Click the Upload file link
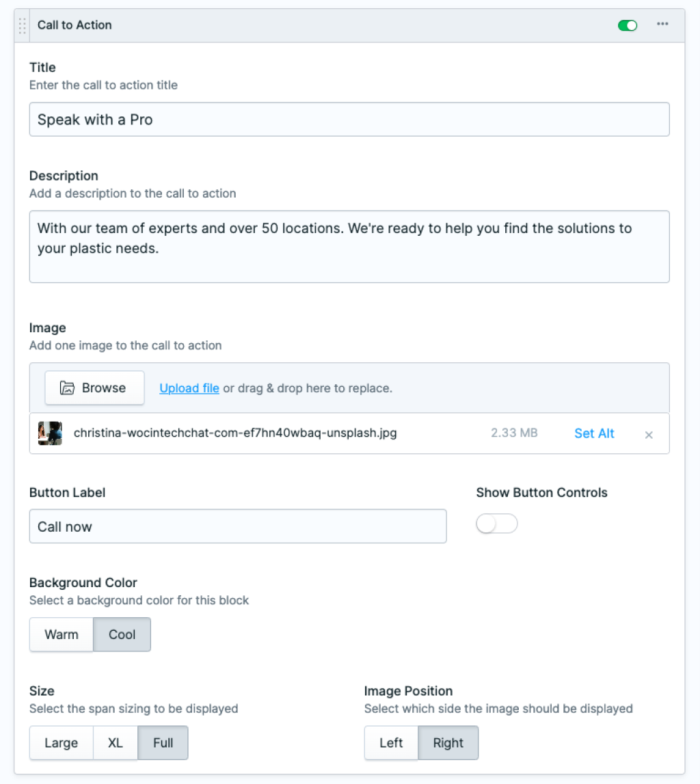The width and height of the screenshot is (700, 784). click(x=189, y=388)
